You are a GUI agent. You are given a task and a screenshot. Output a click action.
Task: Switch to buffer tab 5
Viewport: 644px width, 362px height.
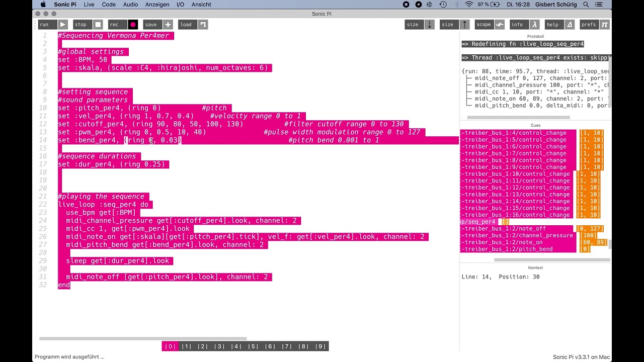(x=253, y=346)
